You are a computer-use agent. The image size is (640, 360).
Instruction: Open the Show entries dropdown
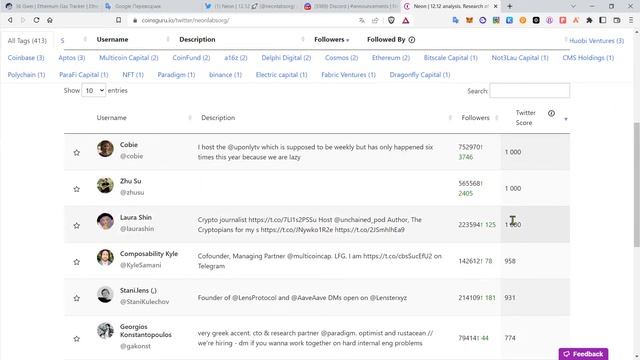click(94, 90)
